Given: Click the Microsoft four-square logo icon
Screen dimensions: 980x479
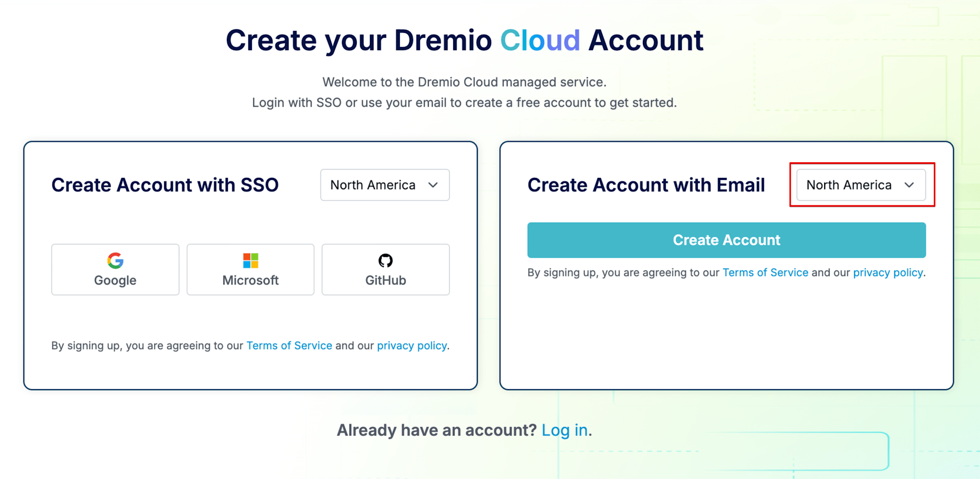Looking at the screenshot, I should [250, 260].
